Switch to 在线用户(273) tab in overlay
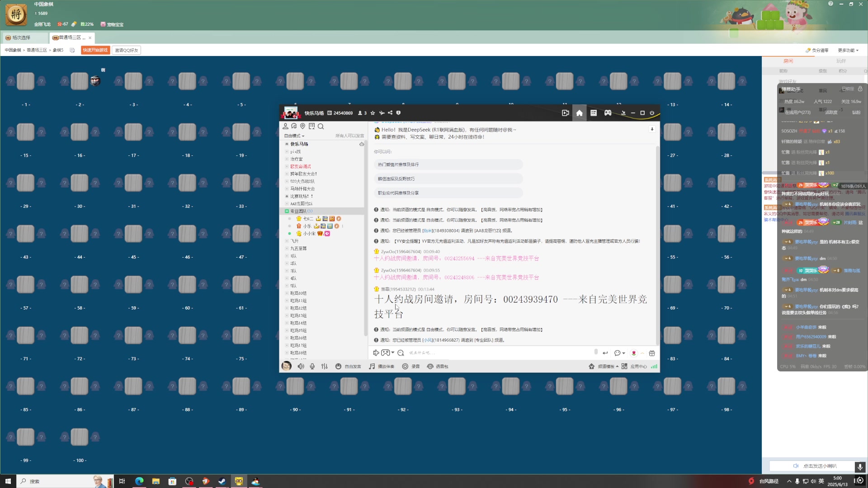This screenshot has height=488, width=868. [x=797, y=112]
